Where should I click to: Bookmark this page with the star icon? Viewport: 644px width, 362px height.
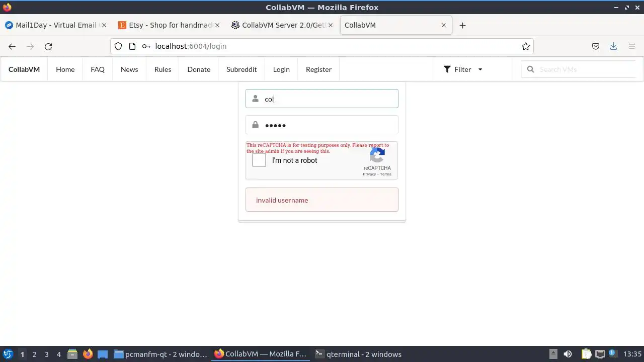(x=526, y=46)
